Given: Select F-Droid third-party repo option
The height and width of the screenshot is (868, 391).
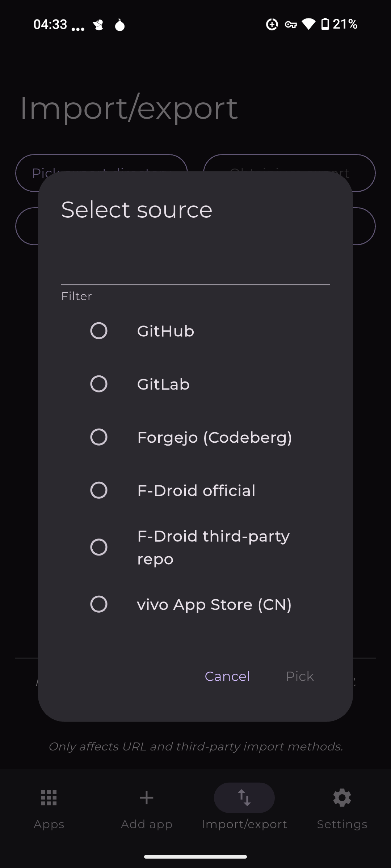Looking at the screenshot, I should click(x=99, y=547).
